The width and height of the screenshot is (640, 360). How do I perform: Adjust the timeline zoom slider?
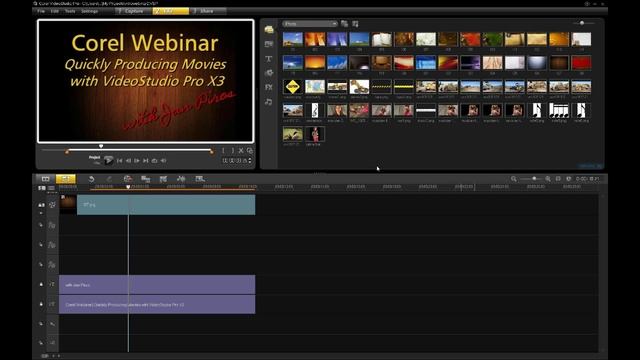point(534,179)
